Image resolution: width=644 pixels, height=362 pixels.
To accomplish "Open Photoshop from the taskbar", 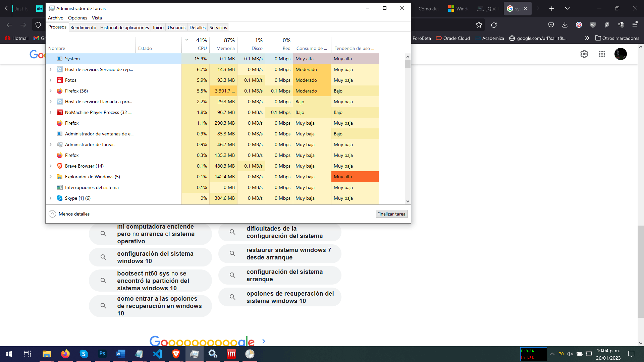I will pyautogui.click(x=102, y=354).
